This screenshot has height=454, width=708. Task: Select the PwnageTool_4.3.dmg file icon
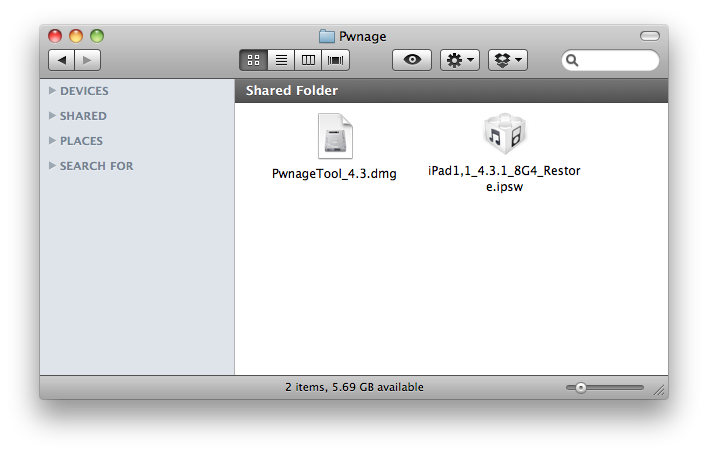(335, 137)
